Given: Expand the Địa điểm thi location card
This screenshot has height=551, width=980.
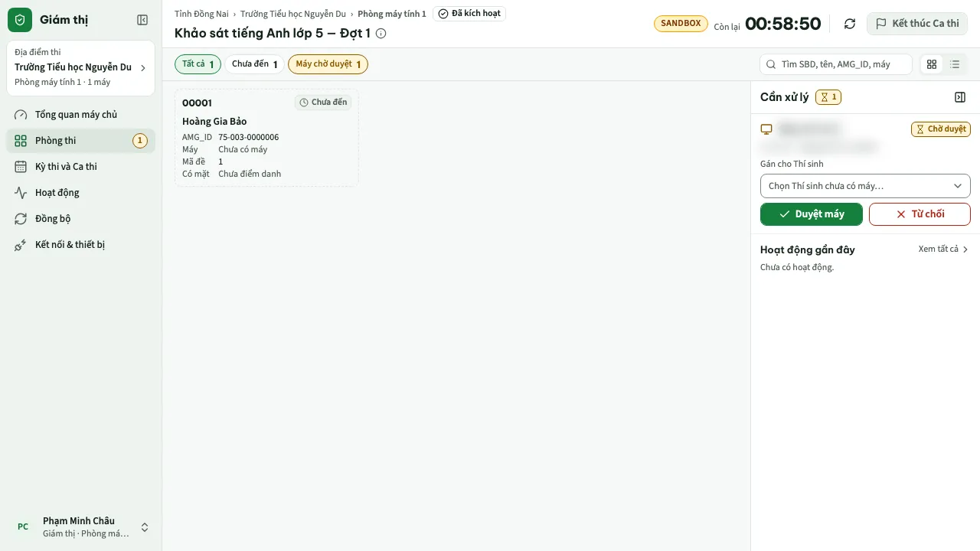Looking at the screenshot, I should pos(80,68).
